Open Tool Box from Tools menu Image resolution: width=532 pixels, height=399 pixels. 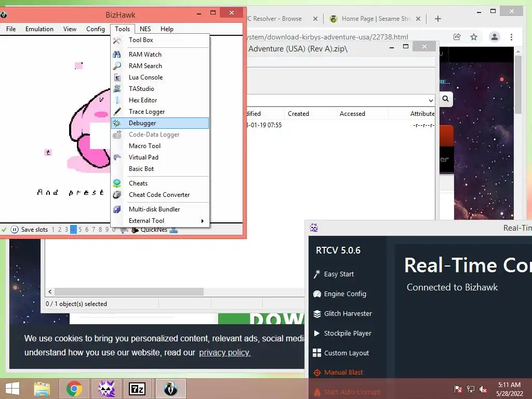(141, 40)
